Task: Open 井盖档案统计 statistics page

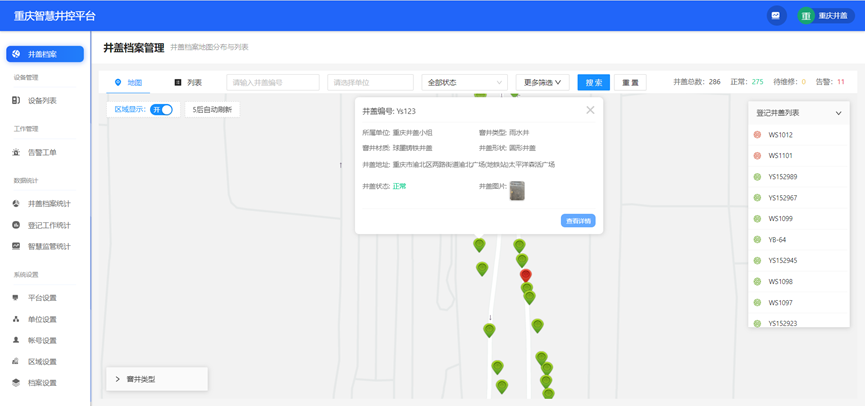Action: [48, 204]
